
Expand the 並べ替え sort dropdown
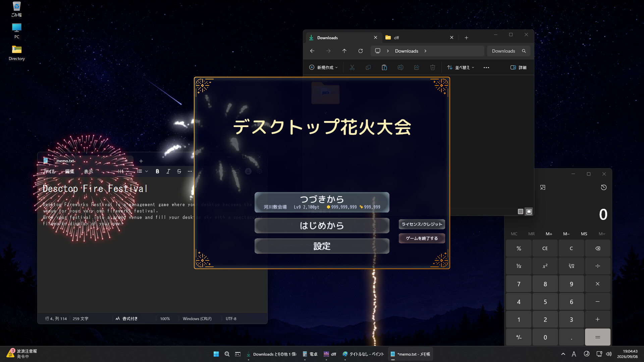coord(461,67)
